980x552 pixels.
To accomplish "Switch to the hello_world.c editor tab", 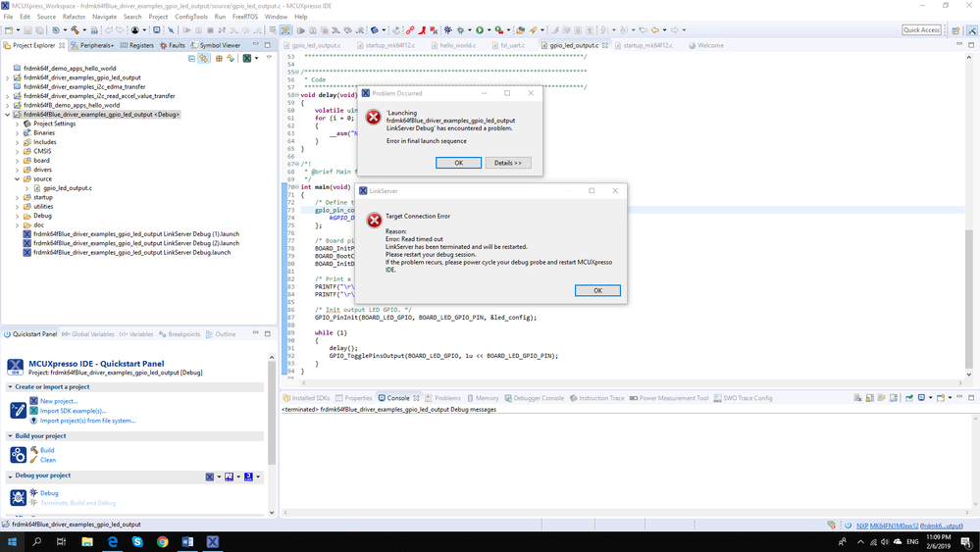I will click(453, 45).
